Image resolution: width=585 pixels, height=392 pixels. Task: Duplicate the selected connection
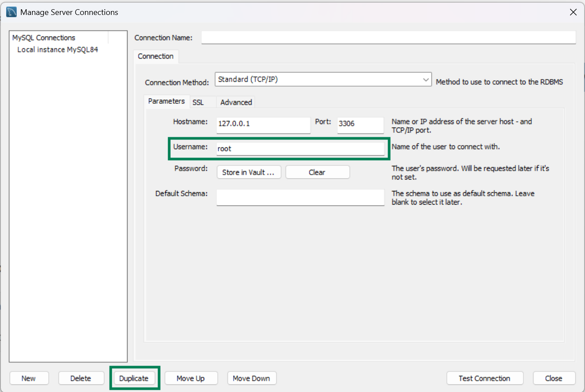pyautogui.click(x=134, y=378)
